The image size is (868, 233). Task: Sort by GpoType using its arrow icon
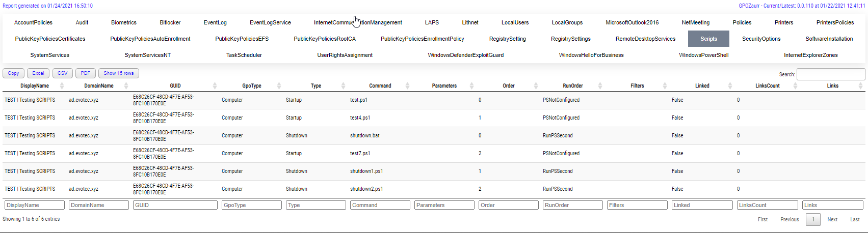coord(279,86)
